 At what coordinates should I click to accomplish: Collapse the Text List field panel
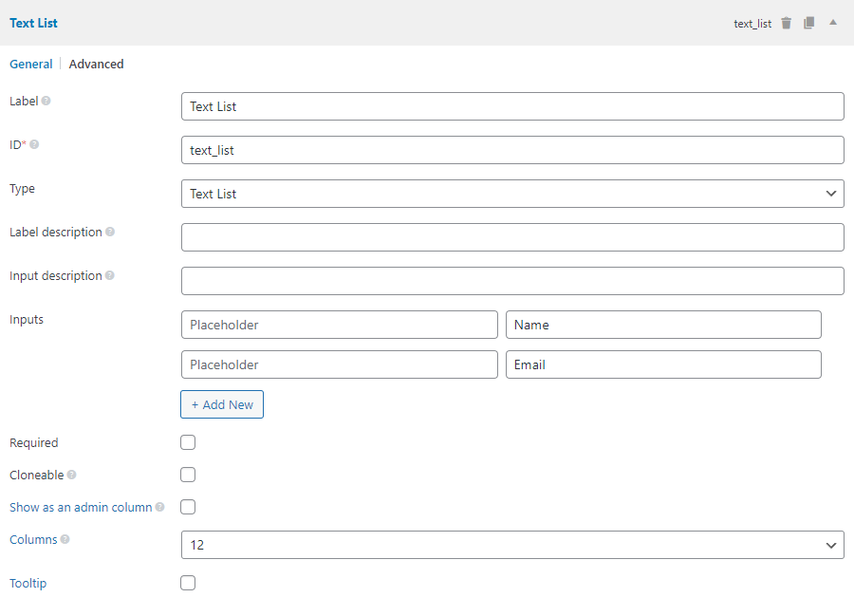click(833, 23)
